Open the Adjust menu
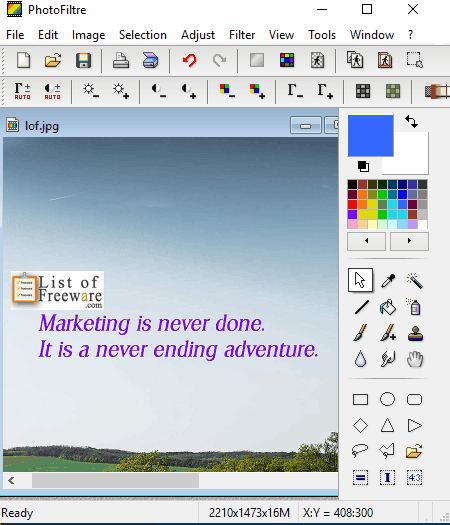The height and width of the screenshot is (525, 450). (198, 35)
